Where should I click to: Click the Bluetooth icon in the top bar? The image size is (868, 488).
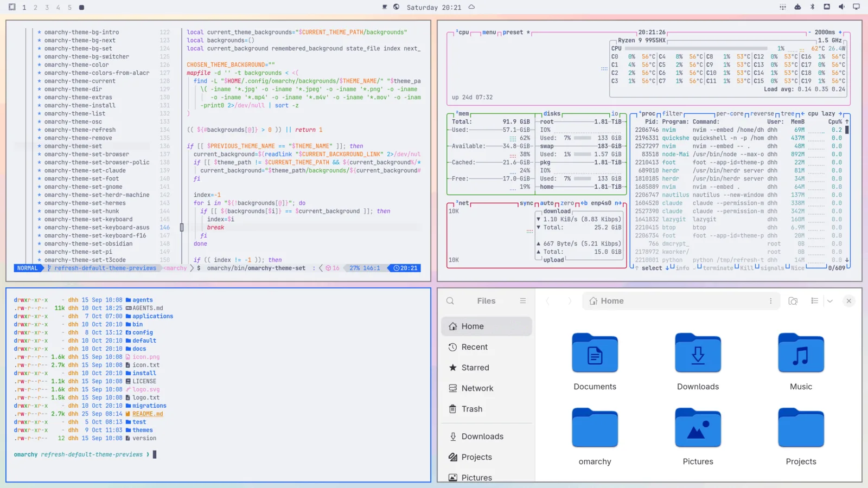pyautogui.click(x=812, y=7)
